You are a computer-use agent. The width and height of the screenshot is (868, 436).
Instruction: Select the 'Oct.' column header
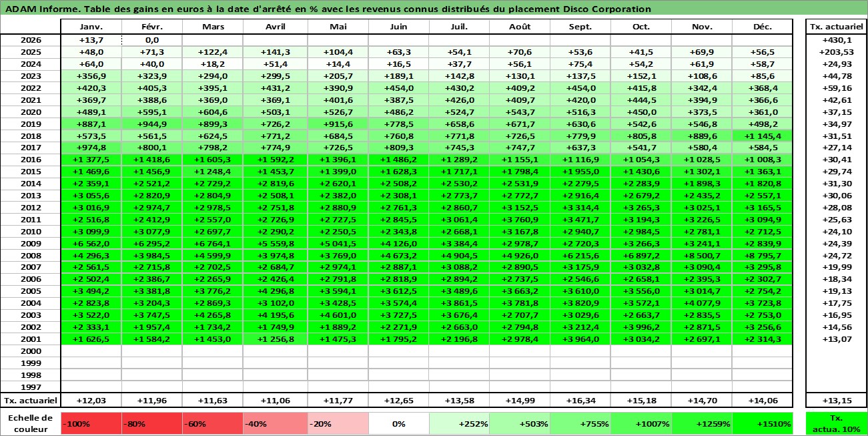point(640,27)
